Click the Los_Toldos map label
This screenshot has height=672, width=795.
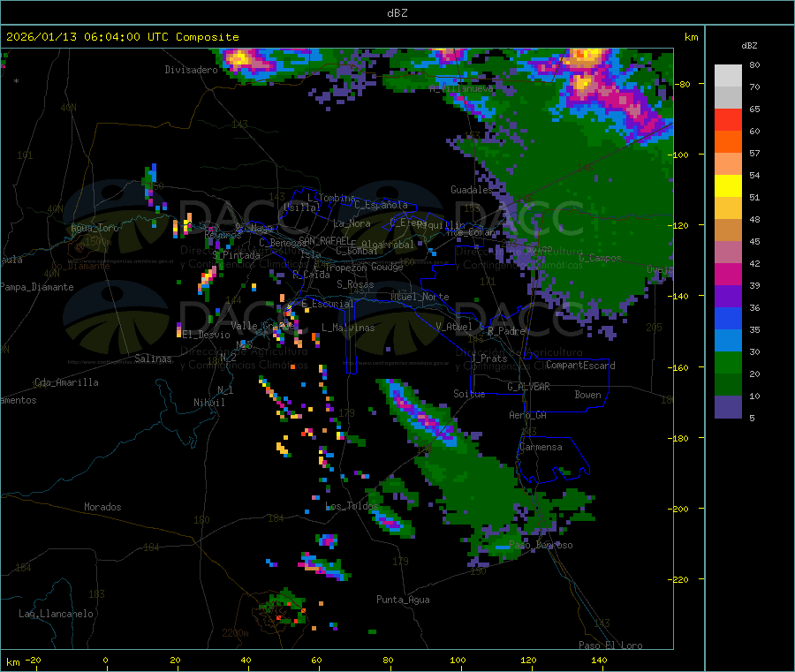click(352, 506)
